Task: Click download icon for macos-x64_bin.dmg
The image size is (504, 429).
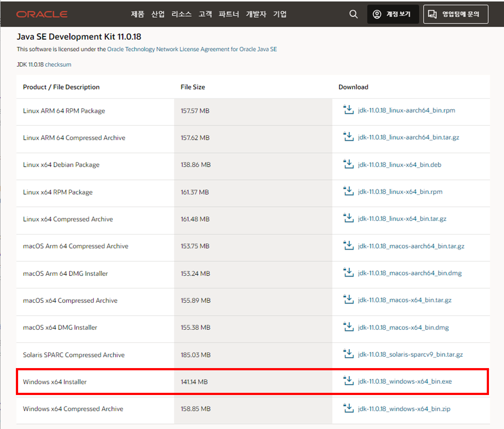Action: tap(349, 327)
